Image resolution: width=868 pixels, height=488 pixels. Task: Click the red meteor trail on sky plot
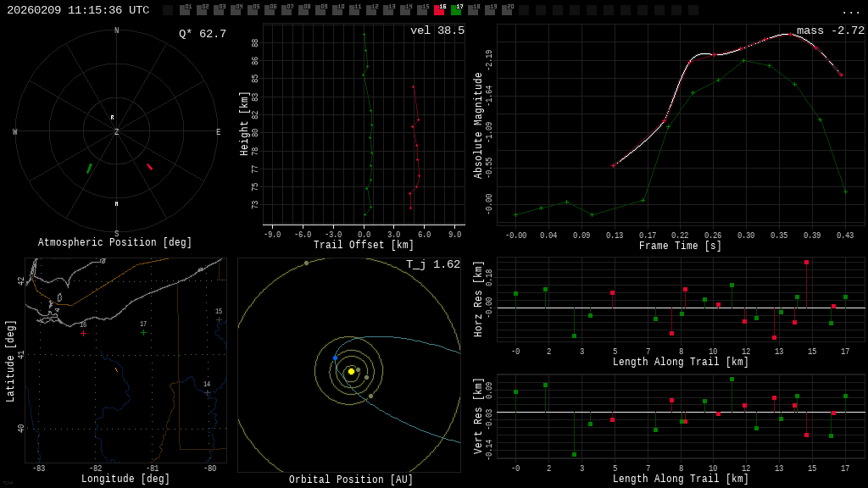point(149,167)
